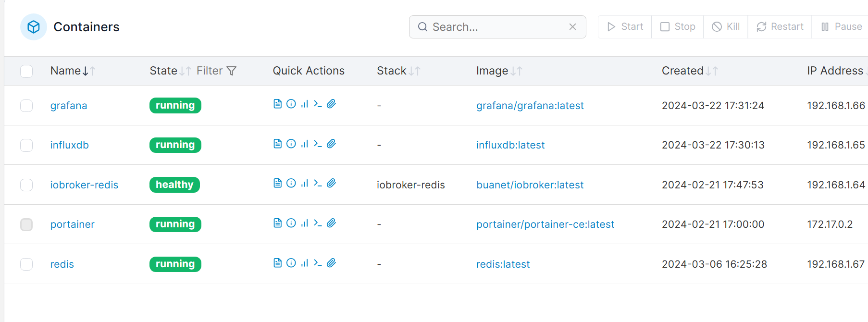The image size is (868, 322).
Task: Open grafana/grafana:latest image link
Action: [x=530, y=106]
